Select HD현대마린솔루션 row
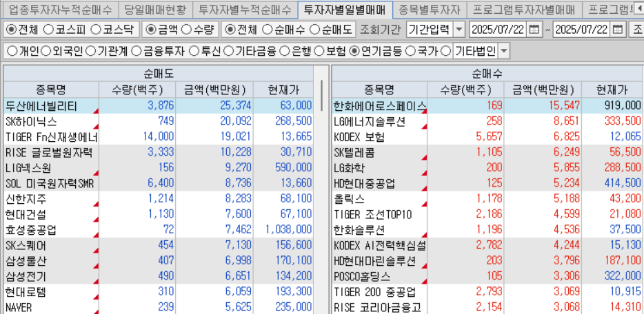 [x=487, y=261]
